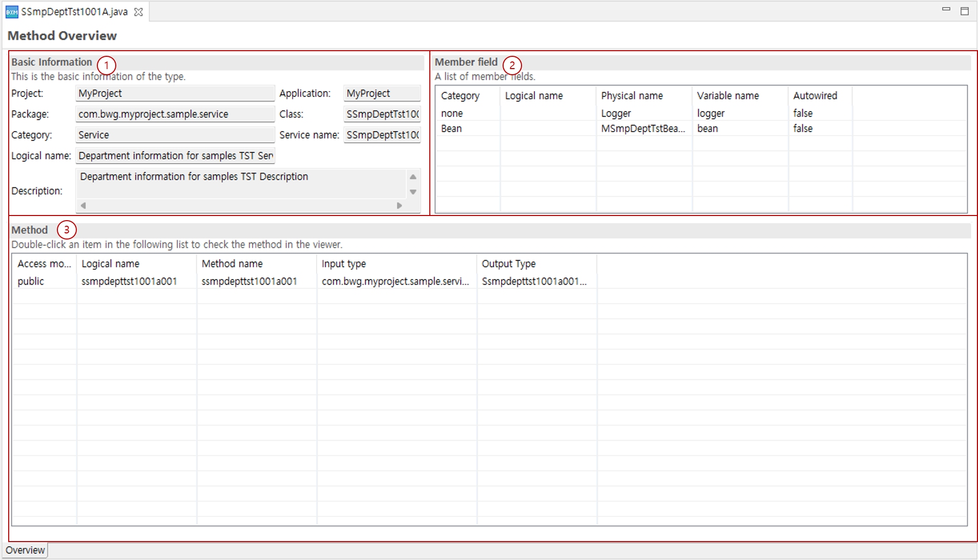The width and height of the screenshot is (978, 560).
Task: Switch to the Overview tab
Action: [25, 550]
